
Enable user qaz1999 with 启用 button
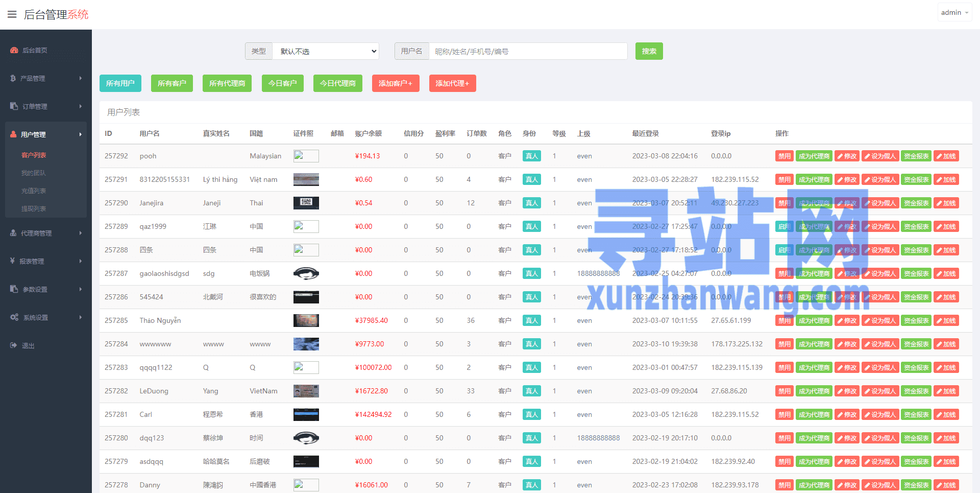pyautogui.click(x=784, y=227)
